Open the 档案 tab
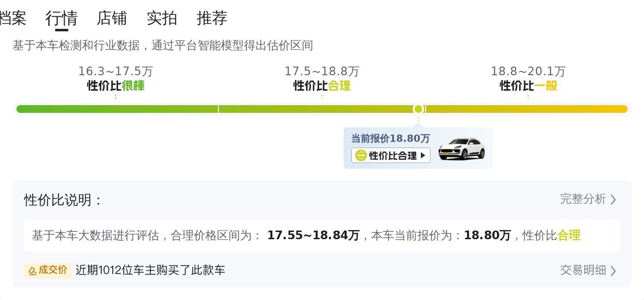644x300 pixels. tap(13, 18)
